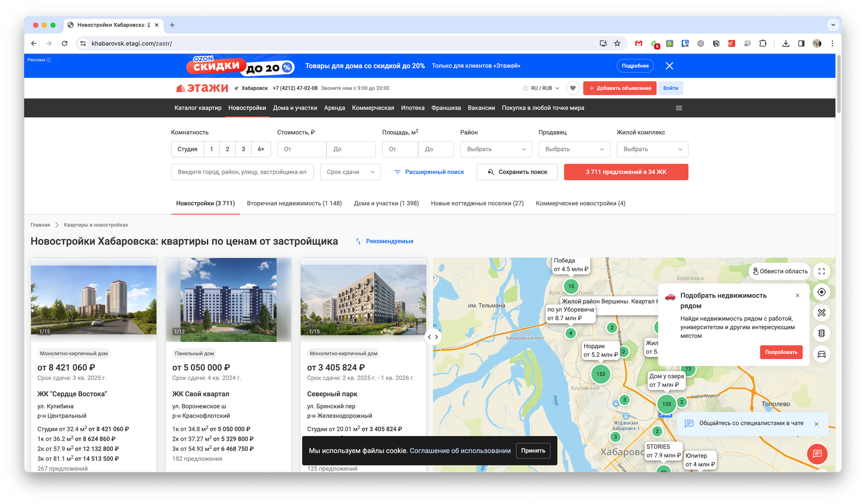Open Ипотека in the navigation menu
This screenshot has width=866, height=504.
pos(412,108)
